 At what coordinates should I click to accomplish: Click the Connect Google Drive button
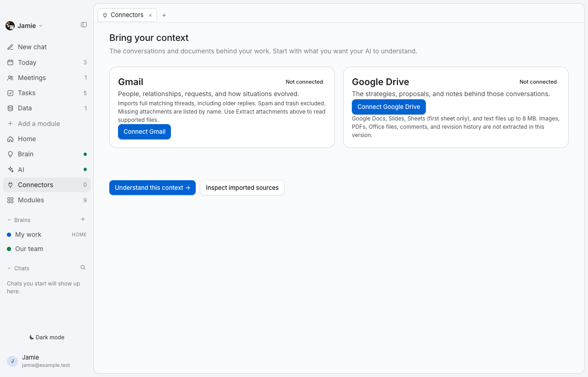click(x=389, y=107)
